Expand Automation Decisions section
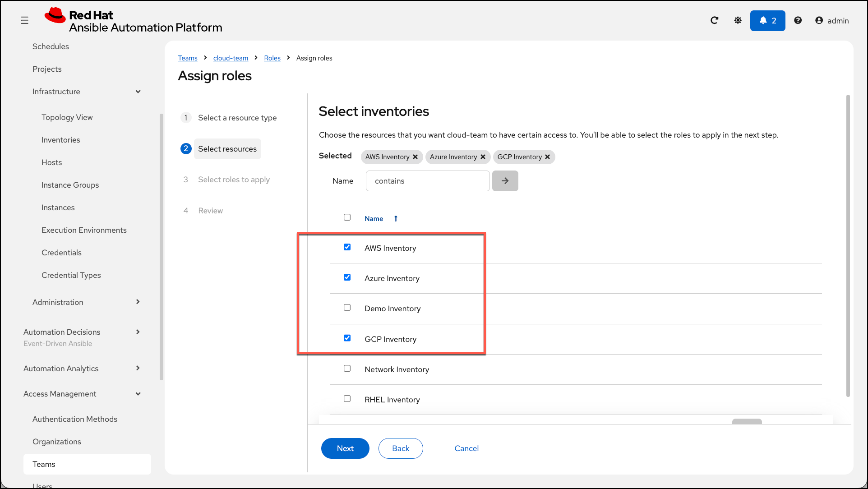Viewport: 868px width, 489px height. pos(138,332)
